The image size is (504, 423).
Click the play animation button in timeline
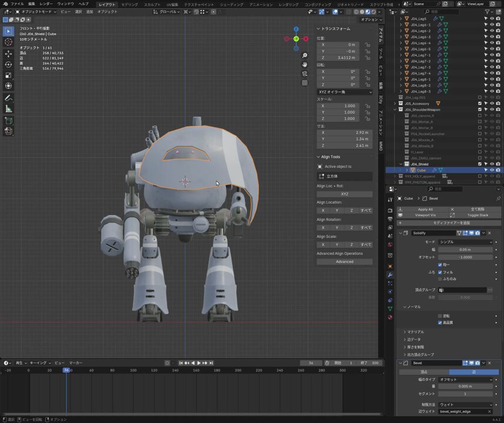click(199, 363)
